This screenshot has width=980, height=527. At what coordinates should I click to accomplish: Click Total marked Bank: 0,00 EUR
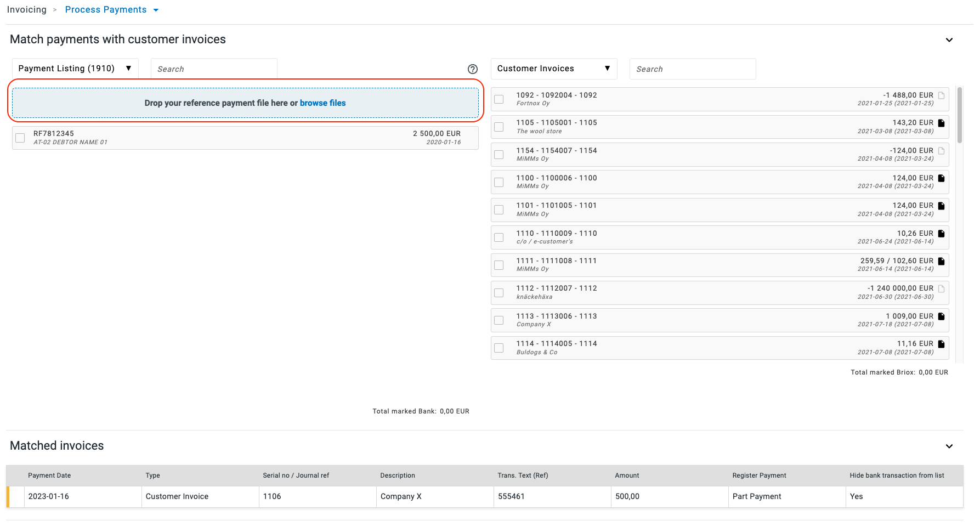pos(421,411)
